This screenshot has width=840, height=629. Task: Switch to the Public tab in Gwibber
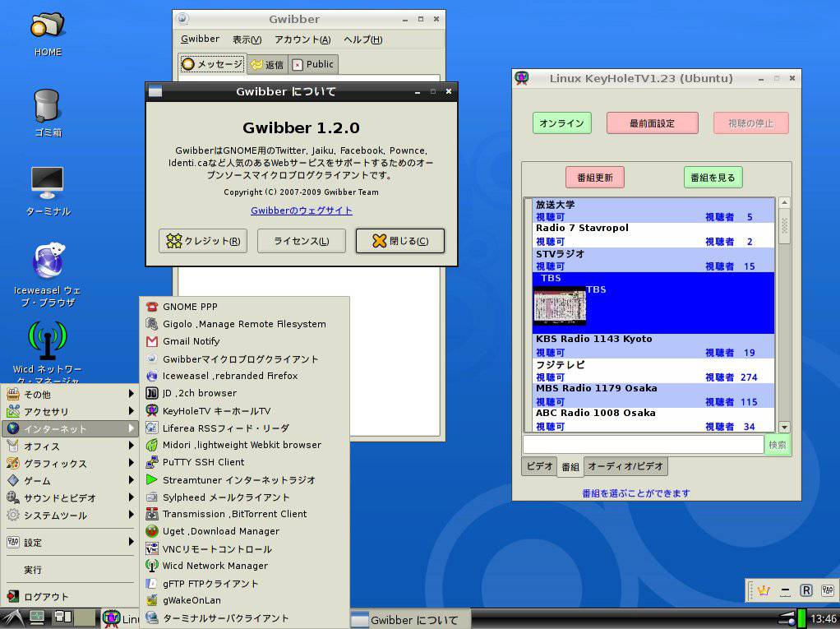(313, 64)
